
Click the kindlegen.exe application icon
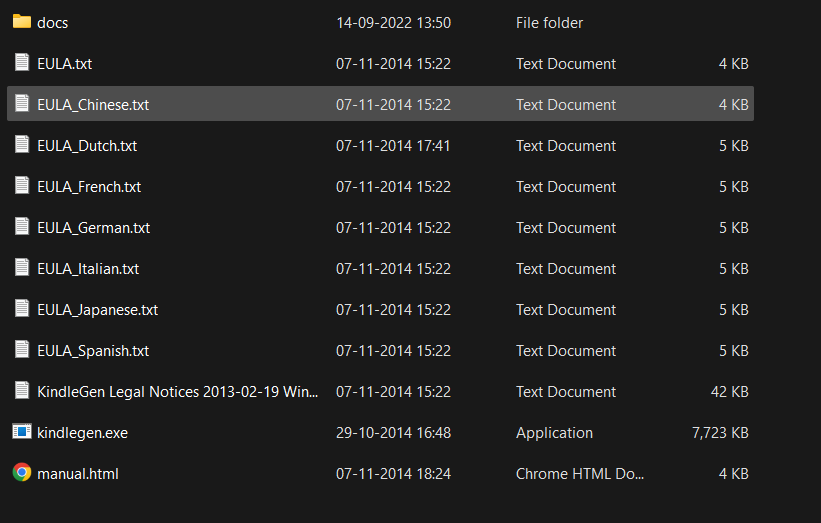[x=21, y=431]
